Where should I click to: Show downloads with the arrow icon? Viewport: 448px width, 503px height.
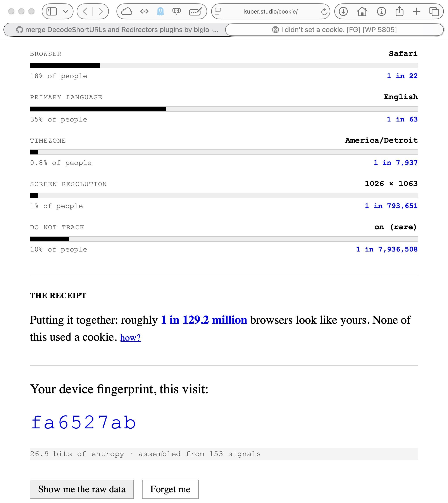(x=343, y=11)
